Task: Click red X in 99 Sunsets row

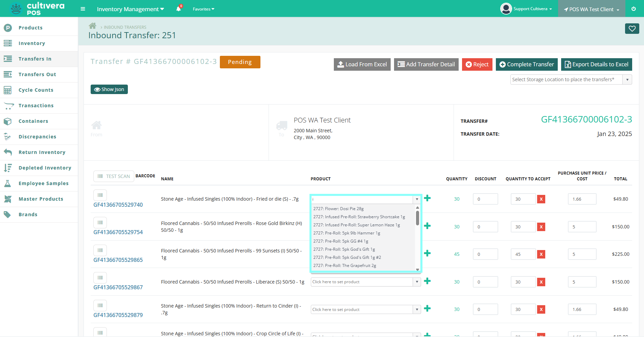Action: (x=541, y=254)
